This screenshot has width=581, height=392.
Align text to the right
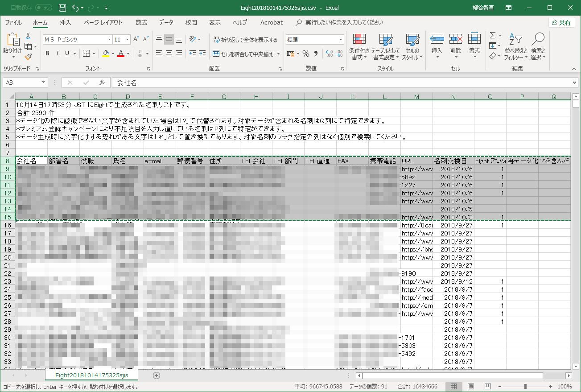pyautogui.click(x=179, y=54)
